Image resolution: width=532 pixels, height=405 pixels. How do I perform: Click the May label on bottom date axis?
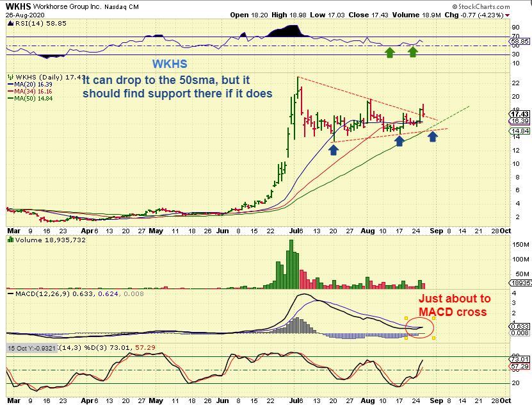(x=156, y=401)
